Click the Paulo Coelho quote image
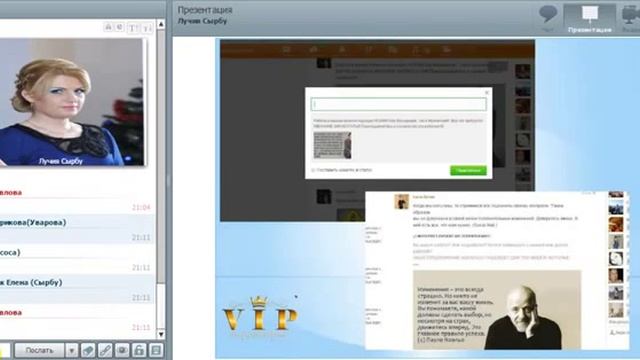The height and width of the screenshot is (360, 640). tap(497, 309)
